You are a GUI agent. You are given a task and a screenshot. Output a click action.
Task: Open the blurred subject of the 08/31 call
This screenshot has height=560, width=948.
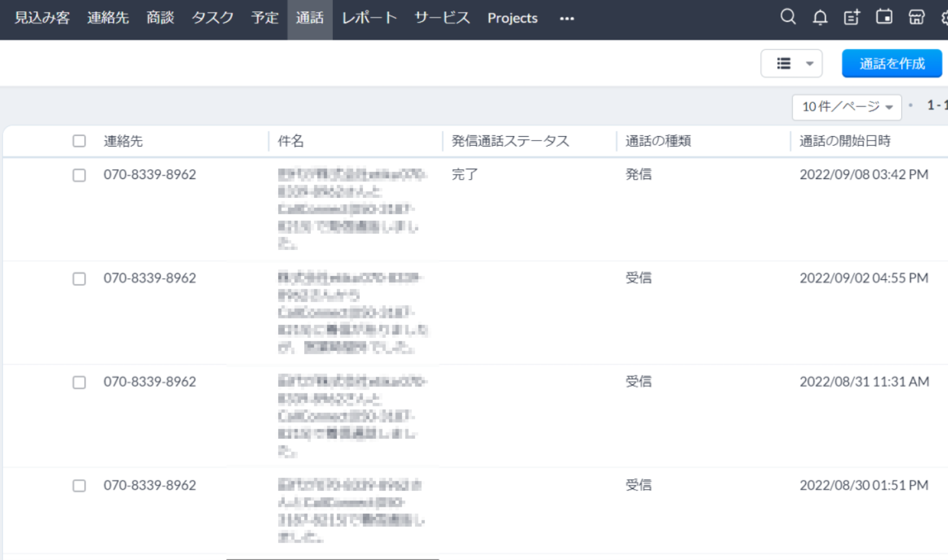[352, 416]
